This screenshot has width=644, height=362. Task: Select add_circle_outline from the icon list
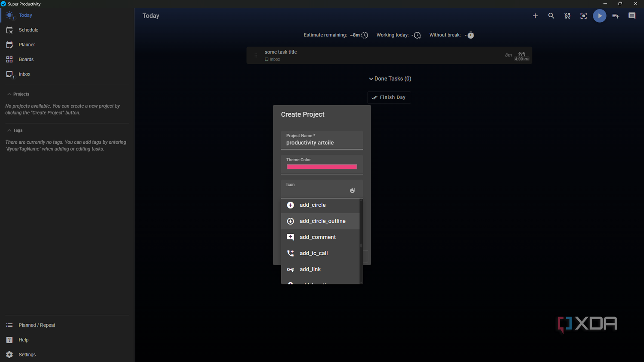pos(320,221)
